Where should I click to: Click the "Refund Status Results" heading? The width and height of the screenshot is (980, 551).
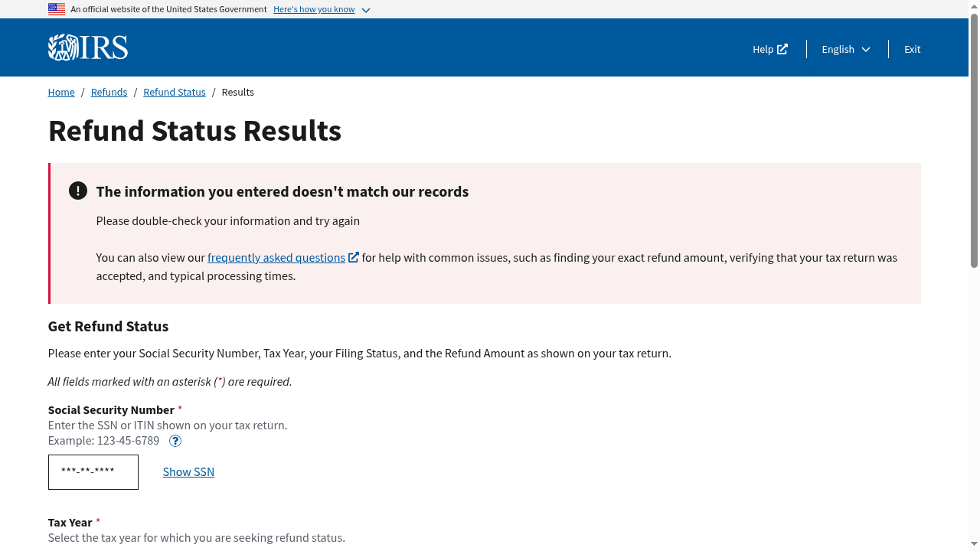pos(194,131)
